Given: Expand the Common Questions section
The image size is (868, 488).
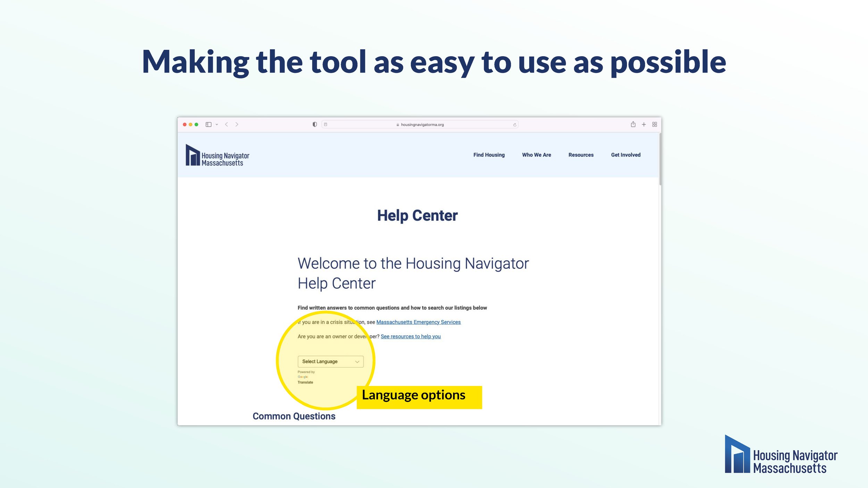Looking at the screenshot, I should (294, 416).
